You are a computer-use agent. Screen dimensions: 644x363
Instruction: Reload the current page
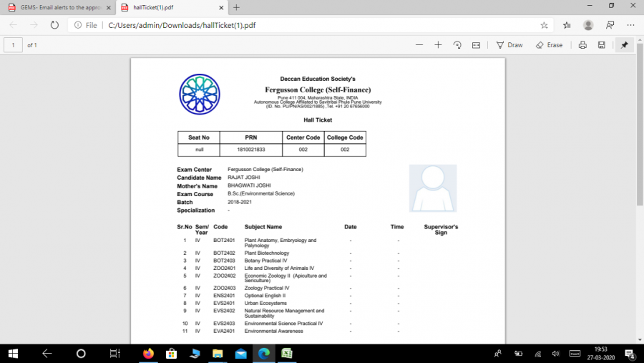(x=54, y=25)
